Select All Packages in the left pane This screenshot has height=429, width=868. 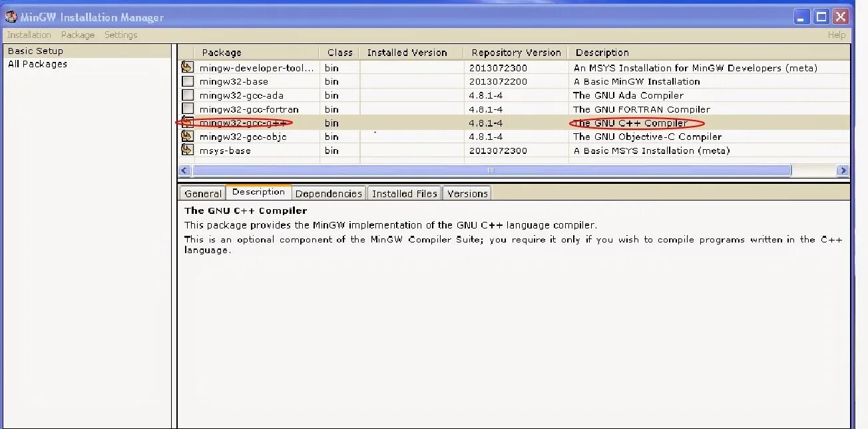(37, 64)
